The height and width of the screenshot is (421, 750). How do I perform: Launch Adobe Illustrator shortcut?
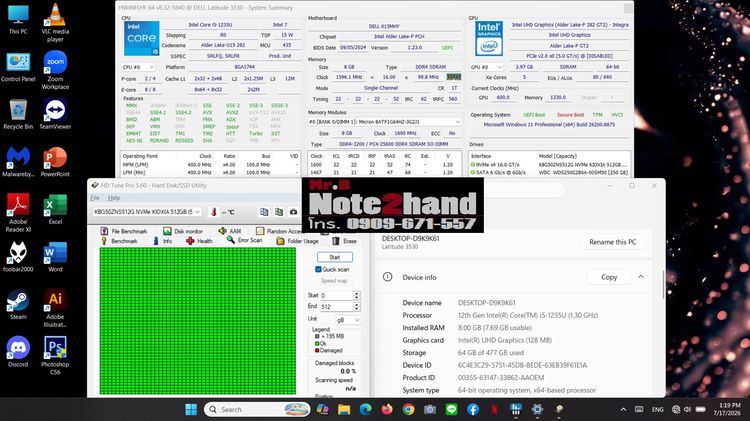pyautogui.click(x=55, y=308)
